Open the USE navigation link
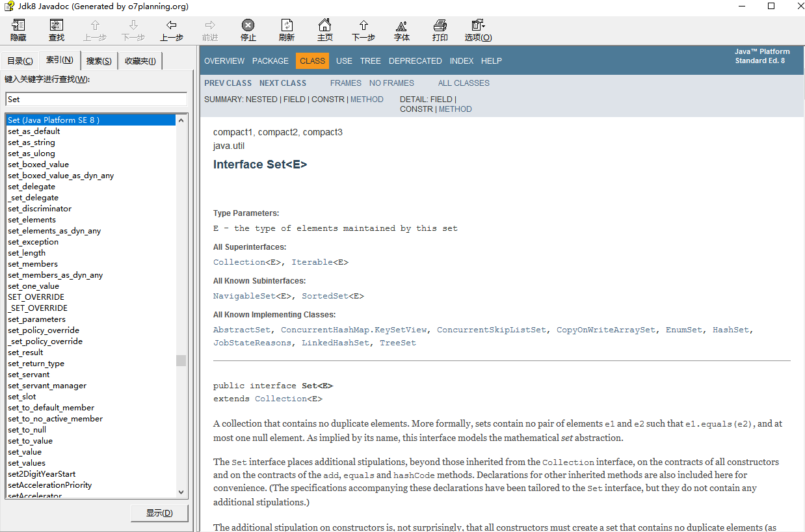Viewport: 805px width, 532px height. [x=345, y=60]
